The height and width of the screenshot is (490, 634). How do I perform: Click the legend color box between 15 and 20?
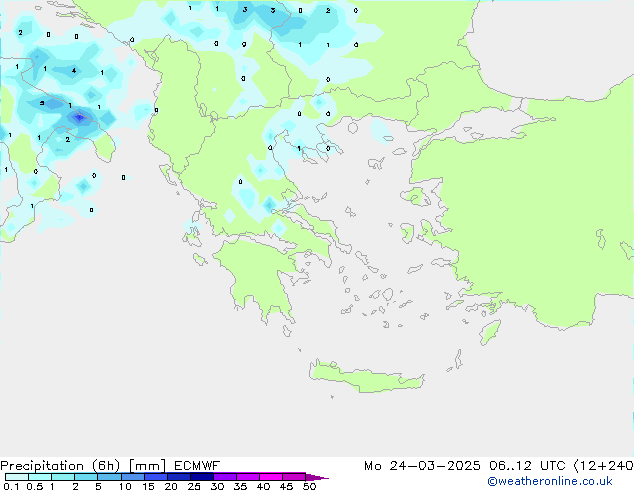click(x=156, y=477)
